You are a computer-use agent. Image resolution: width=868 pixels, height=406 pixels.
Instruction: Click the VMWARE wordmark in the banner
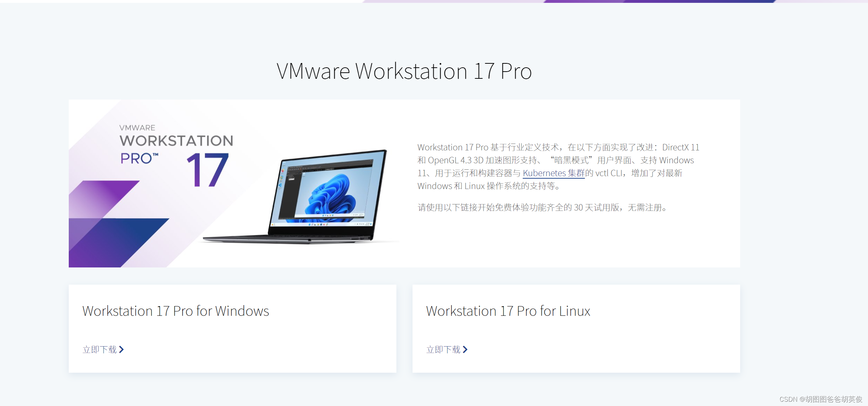pyautogui.click(x=137, y=127)
